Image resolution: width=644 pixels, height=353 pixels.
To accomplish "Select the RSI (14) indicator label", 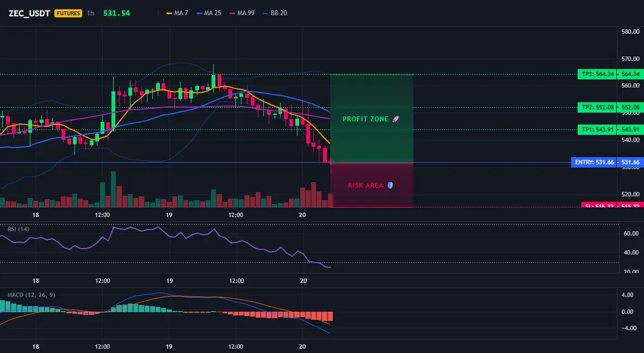I will [x=18, y=229].
